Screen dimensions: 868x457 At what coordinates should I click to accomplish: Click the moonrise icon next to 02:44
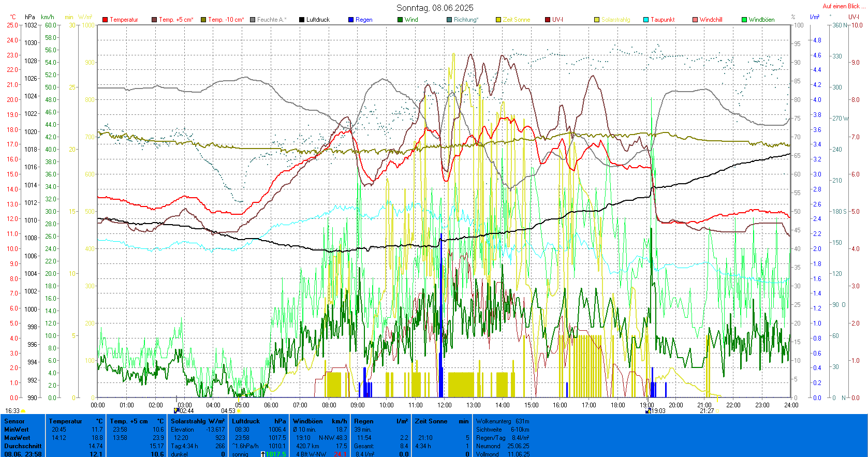(x=176, y=410)
